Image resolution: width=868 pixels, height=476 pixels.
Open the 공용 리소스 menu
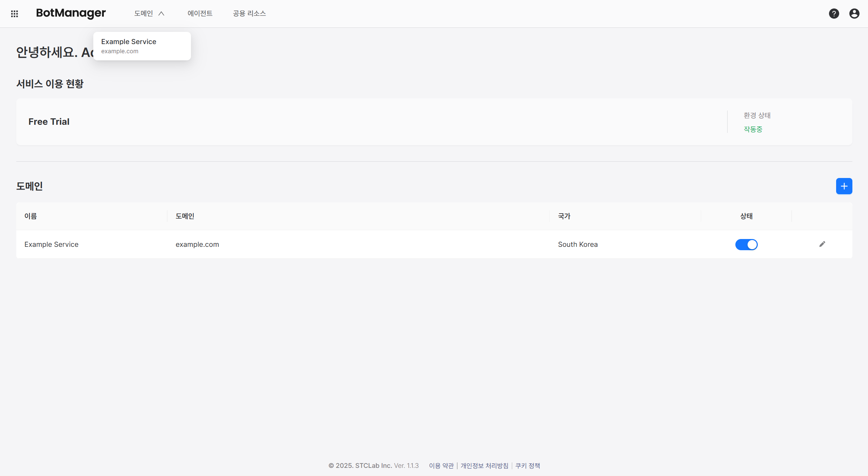[249, 13]
